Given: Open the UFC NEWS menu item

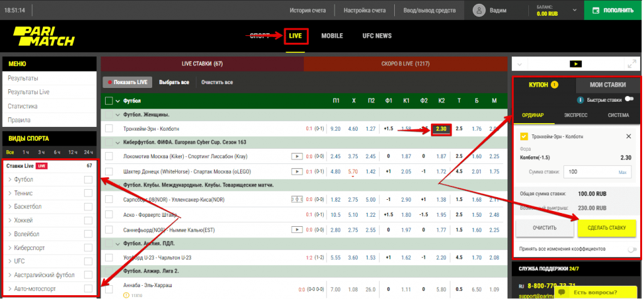Looking at the screenshot, I should (x=377, y=36).
